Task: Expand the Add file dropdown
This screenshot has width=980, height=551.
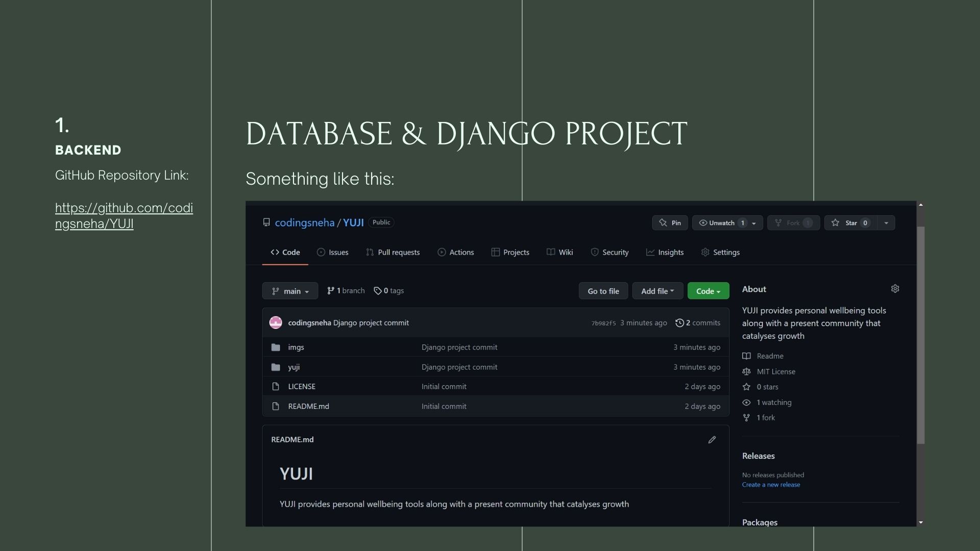Action: [x=657, y=291]
